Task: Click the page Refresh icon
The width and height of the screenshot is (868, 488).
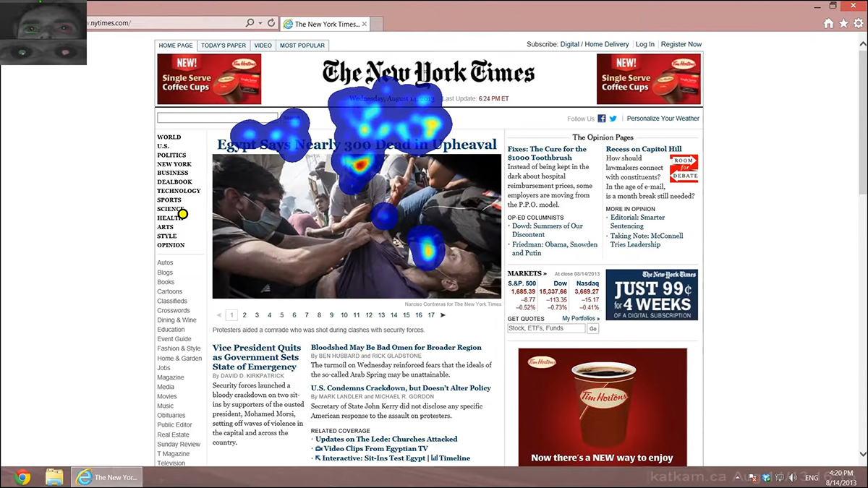Action: (x=271, y=23)
